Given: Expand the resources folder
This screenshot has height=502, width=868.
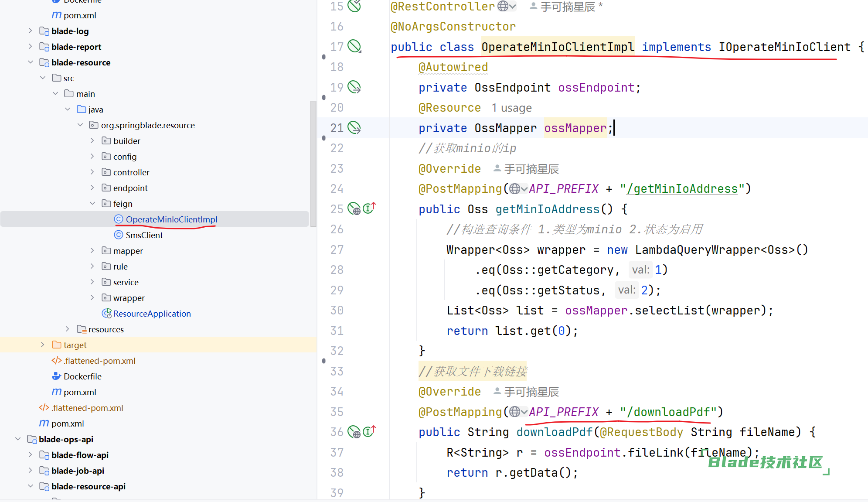Looking at the screenshot, I should click(x=68, y=329).
